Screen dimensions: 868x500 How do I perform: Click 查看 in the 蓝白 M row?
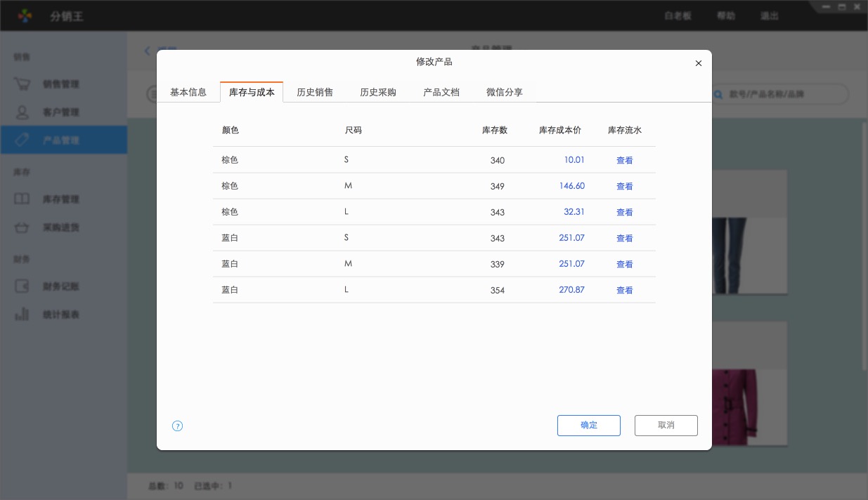(624, 264)
